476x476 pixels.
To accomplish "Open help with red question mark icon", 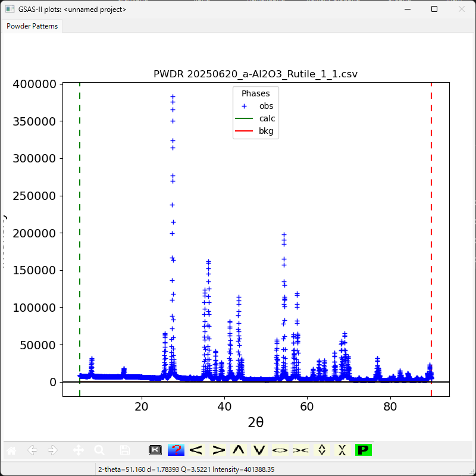I will (x=176, y=450).
